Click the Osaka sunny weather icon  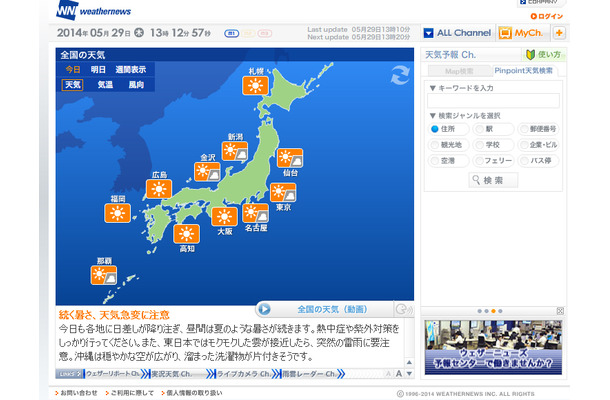click(x=224, y=217)
